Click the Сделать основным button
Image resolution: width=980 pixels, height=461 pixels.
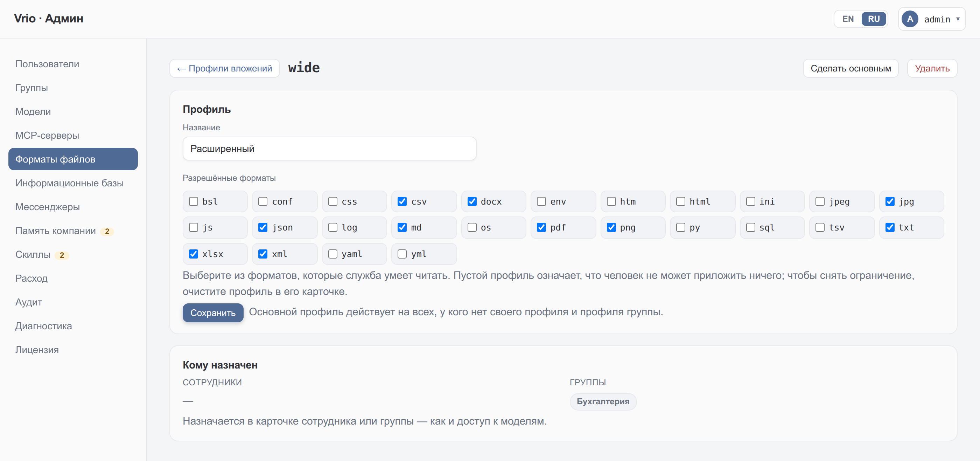click(850, 68)
